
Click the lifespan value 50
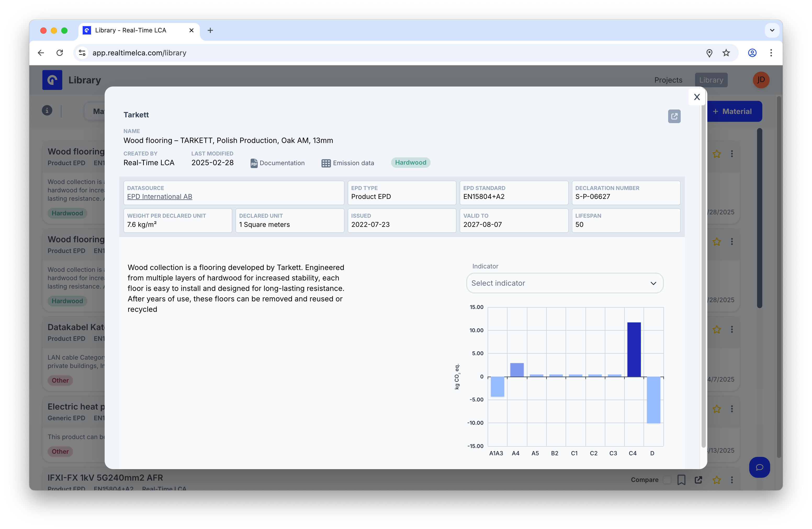[x=579, y=225]
